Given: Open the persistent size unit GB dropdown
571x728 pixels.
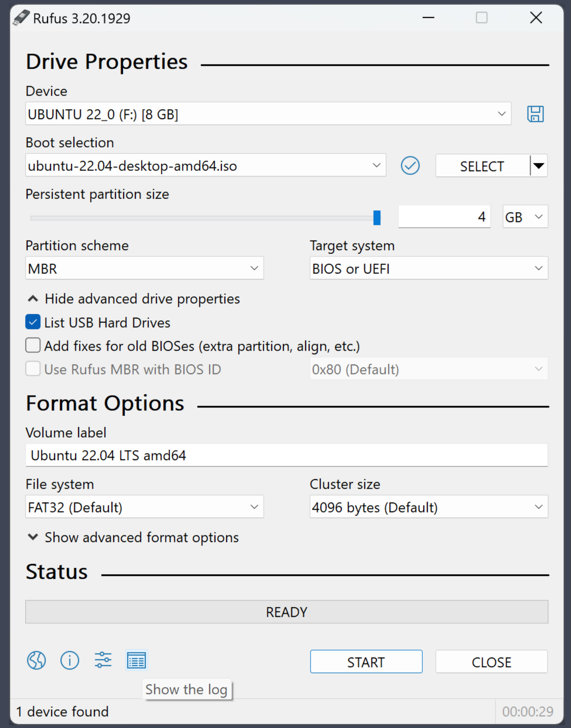Looking at the screenshot, I should [x=525, y=217].
